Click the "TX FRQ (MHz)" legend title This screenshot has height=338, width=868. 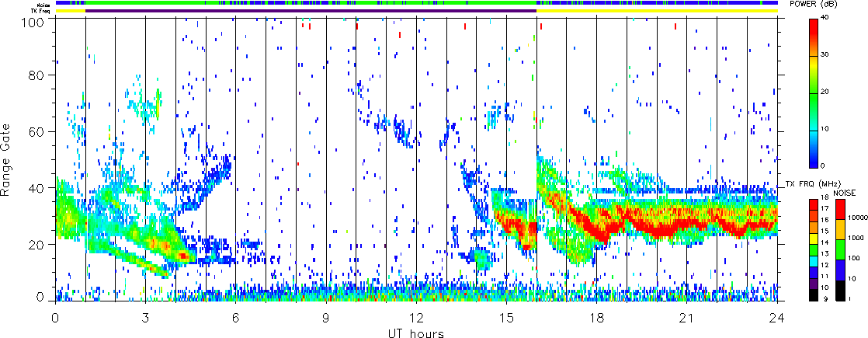pyautogui.click(x=813, y=184)
